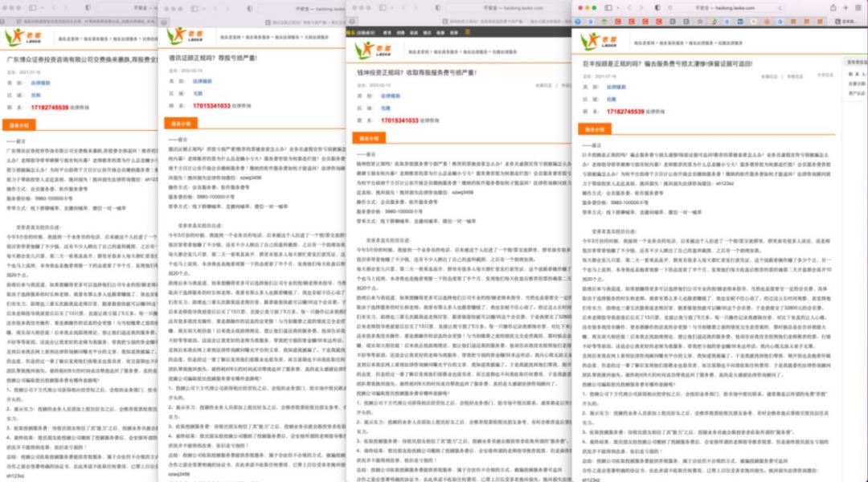Screen dimensions: 868x482
Task: Click the privacy shield icon in rightmost window
Action: pos(657,8)
